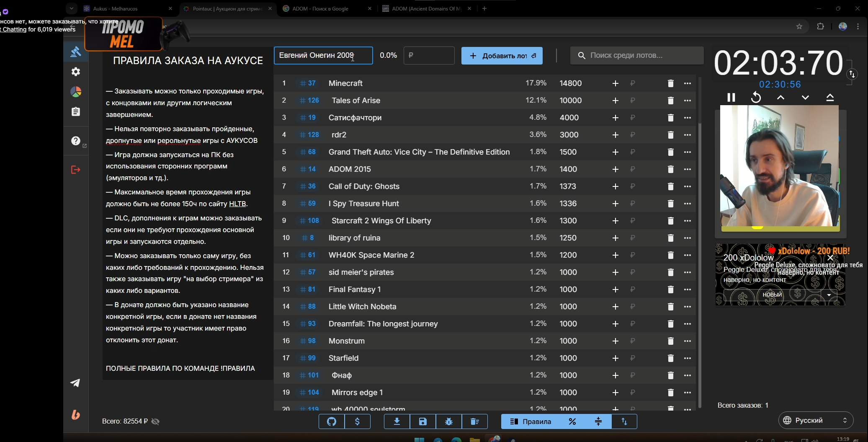Bookmark this page with the star icon

[x=799, y=26]
